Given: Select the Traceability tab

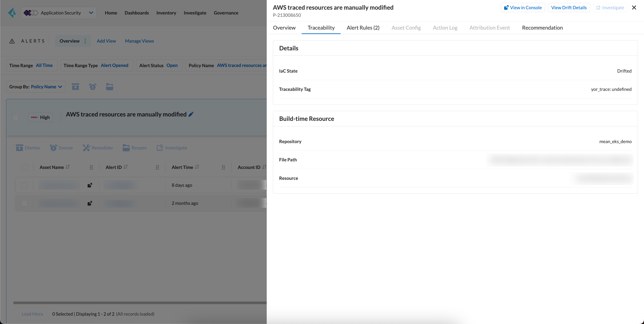Looking at the screenshot, I should [321, 28].
